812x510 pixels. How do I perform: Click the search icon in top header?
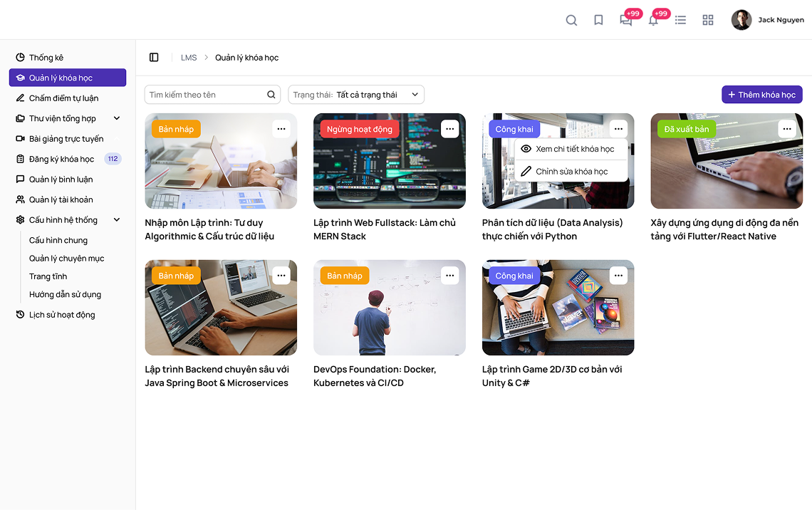[571, 20]
